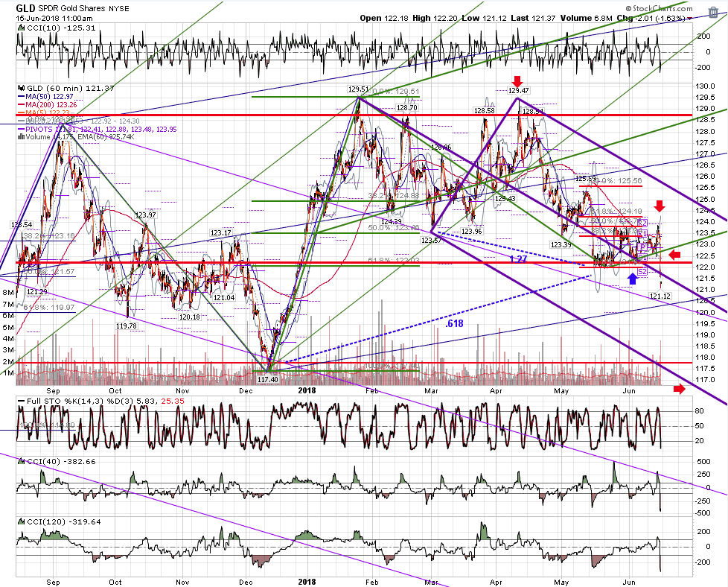Image resolution: width=728 pixels, height=587 pixels.
Task: Click the trash can delete icon
Action: pyautogui.click(x=713, y=12)
